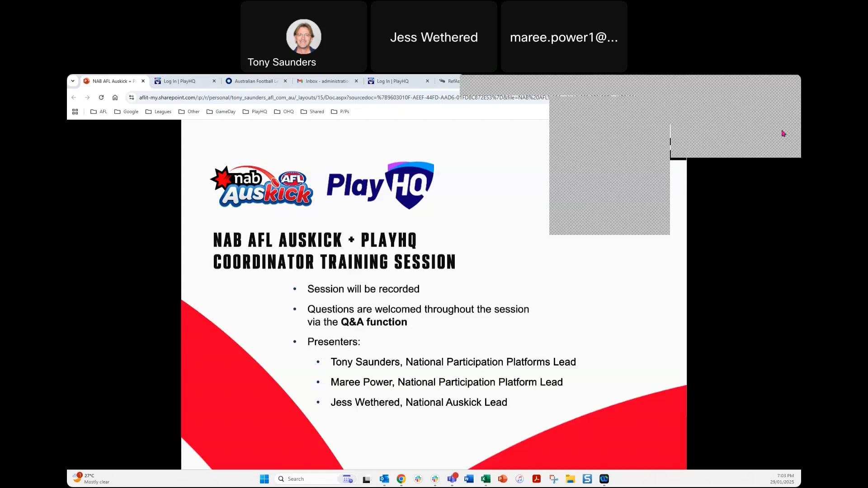Viewport: 868px width, 488px height.
Task: Switch to the Australian Football League tab
Action: (x=253, y=81)
